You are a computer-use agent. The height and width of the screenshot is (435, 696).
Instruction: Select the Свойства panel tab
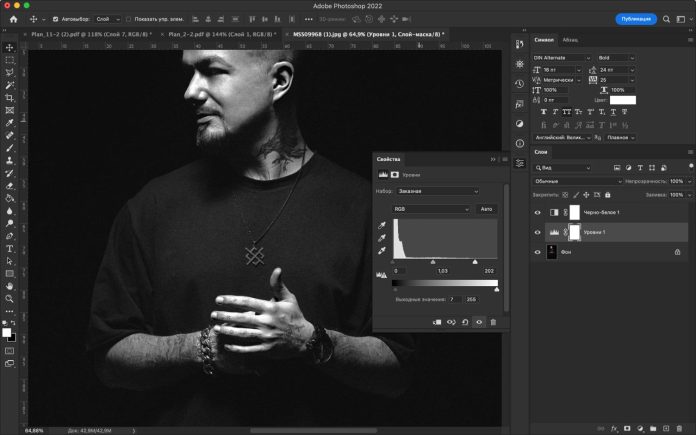(388, 159)
